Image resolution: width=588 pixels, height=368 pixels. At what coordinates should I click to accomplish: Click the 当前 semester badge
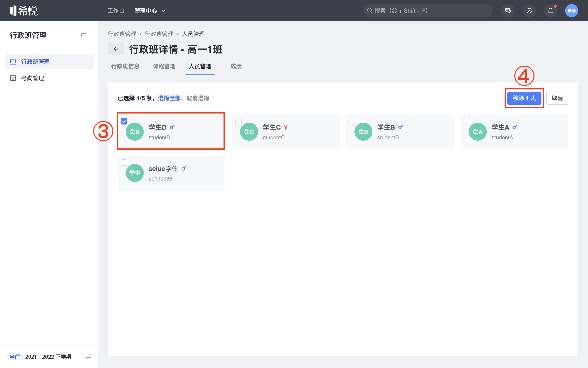point(14,357)
